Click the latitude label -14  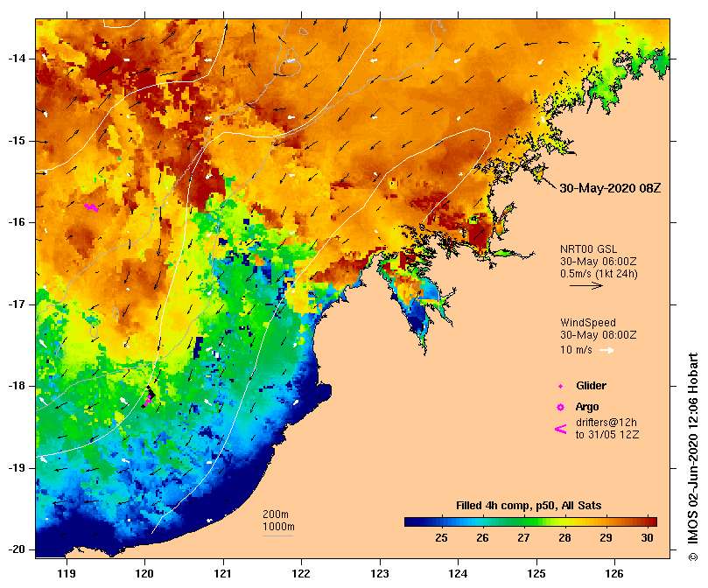pos(18,59)
